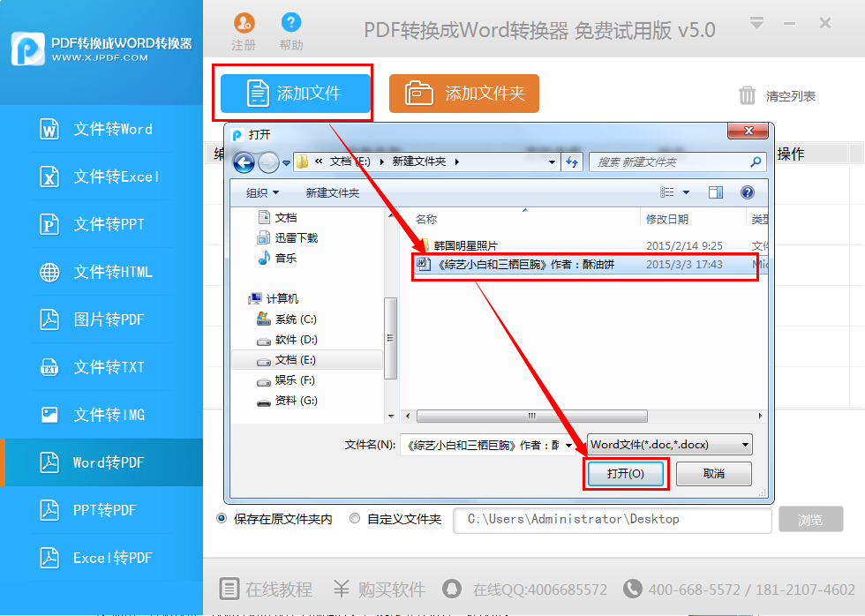
Task: Click the phone icon in footer
Action: coord(632,589)
